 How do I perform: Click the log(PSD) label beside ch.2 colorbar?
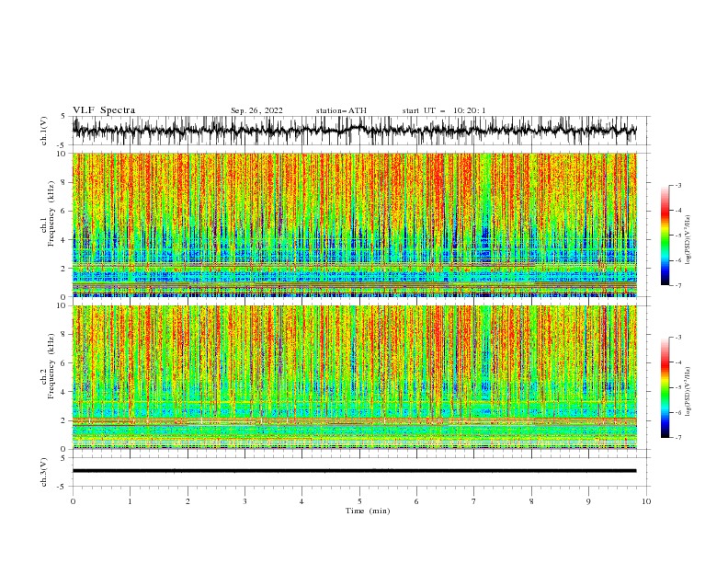coord(688,392)
